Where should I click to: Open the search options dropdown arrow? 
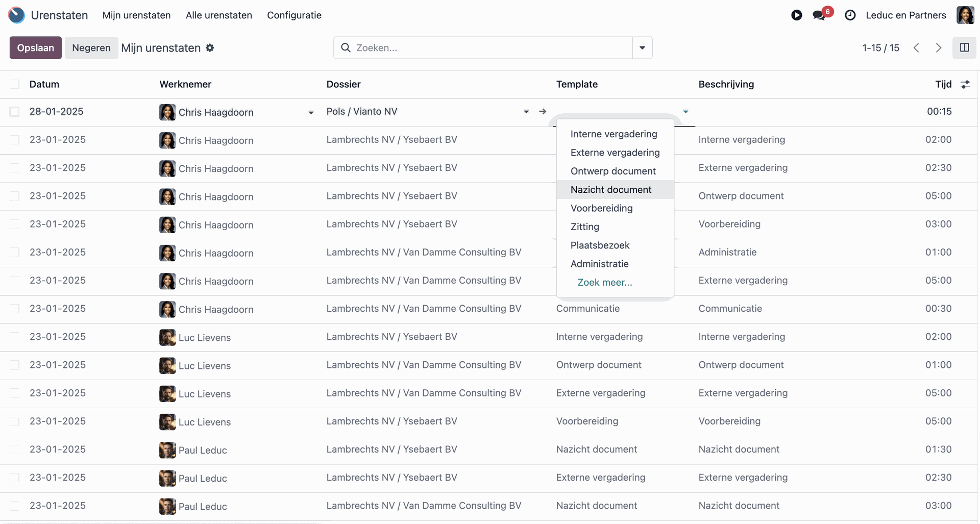tap(642, 48)
